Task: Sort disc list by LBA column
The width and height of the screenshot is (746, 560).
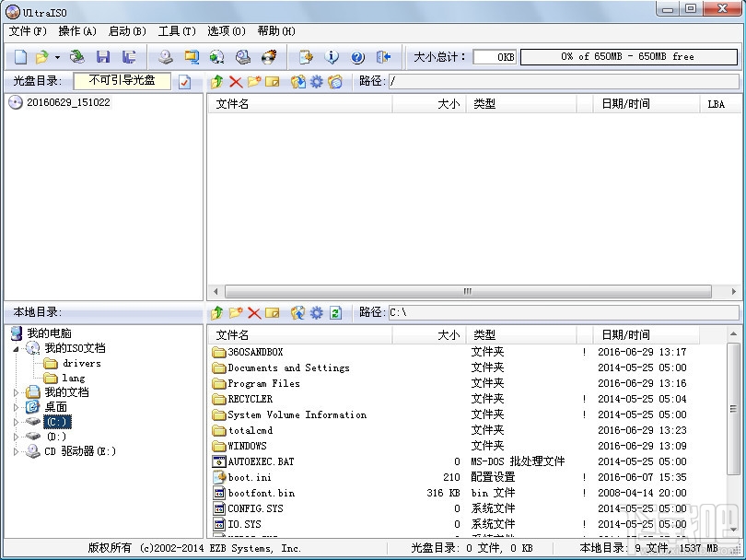Action: click(x=719, y=104)
